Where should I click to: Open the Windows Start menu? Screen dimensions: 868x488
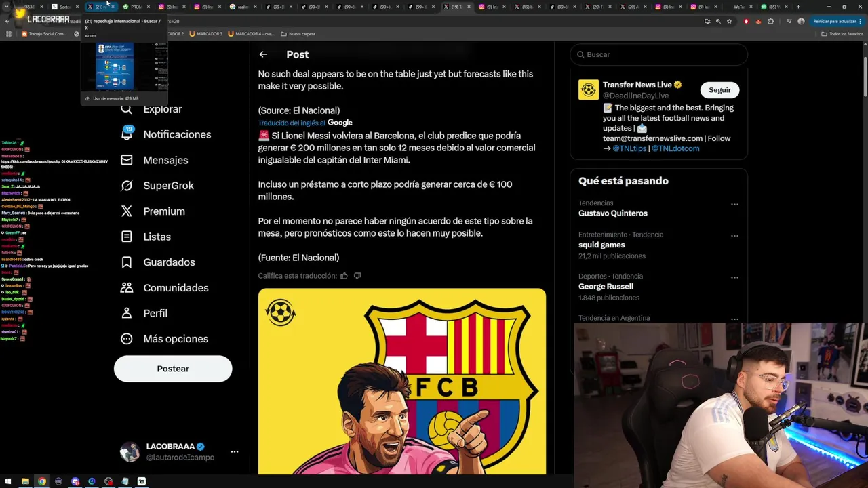pos(8,481)
